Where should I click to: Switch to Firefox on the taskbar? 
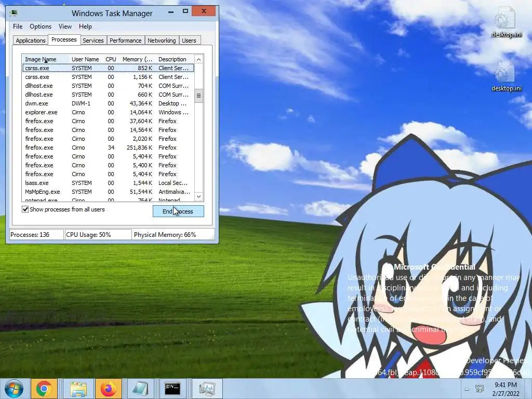click(108, 389)
